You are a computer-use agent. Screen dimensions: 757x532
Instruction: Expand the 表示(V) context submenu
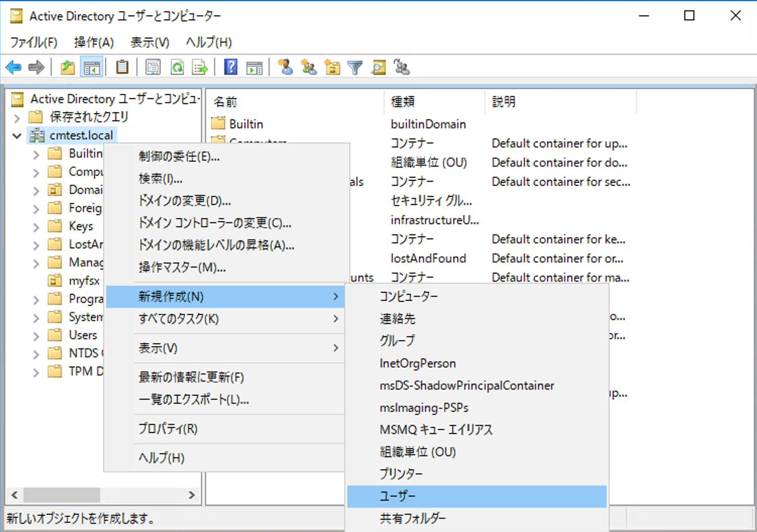click(225, 348)
